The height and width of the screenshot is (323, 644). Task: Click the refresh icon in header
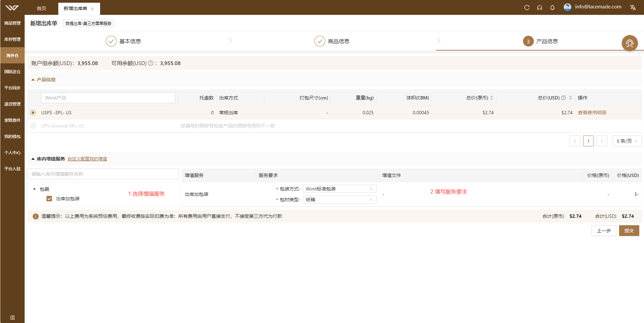527,7
